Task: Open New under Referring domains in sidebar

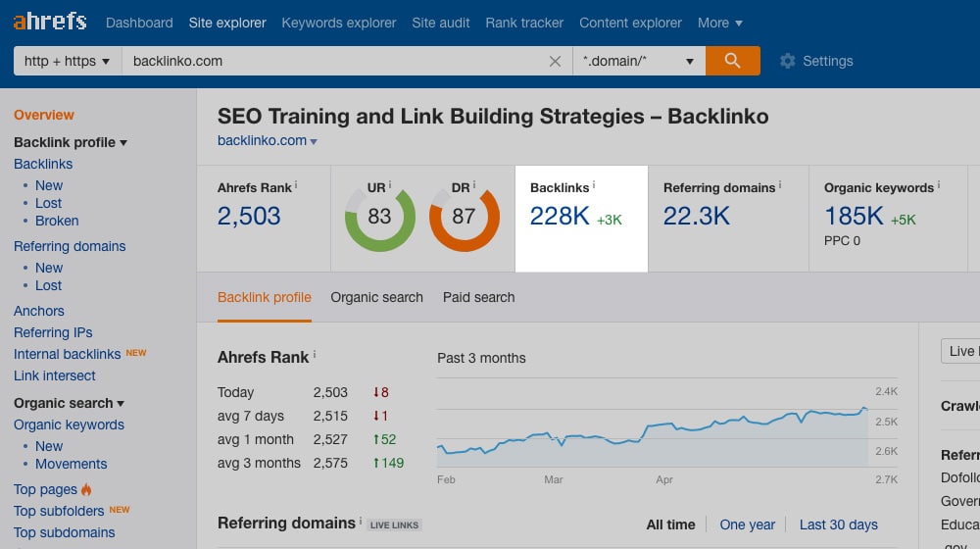Action: coord(49,268)
